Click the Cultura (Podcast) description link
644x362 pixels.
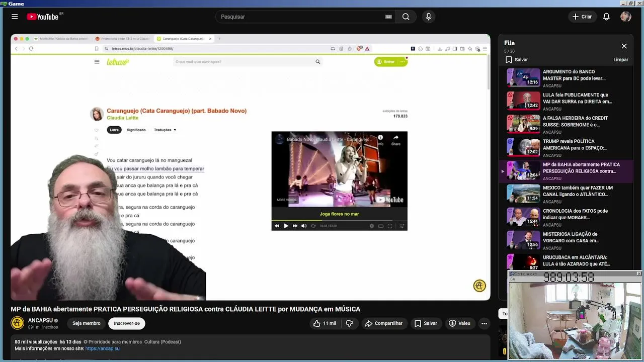tap(163, 342)
